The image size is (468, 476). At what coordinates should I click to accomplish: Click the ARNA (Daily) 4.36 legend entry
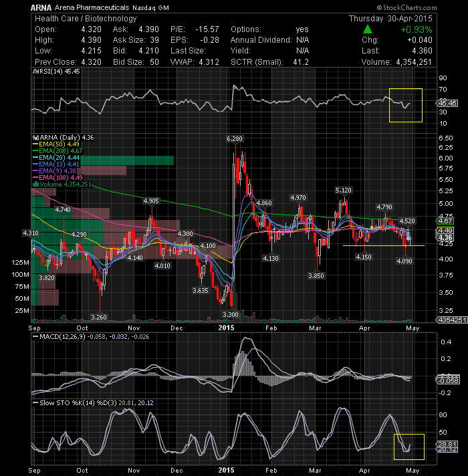pyautogui.click(x=64, y=138)
